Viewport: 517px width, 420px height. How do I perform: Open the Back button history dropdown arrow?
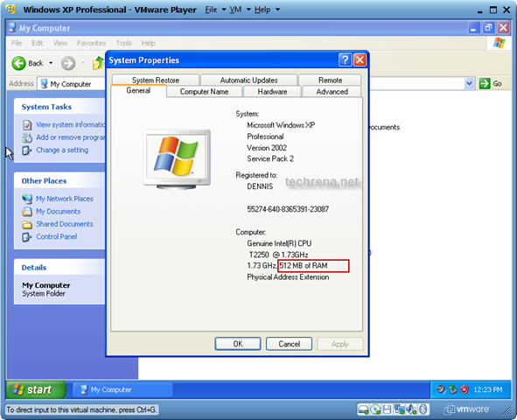click(51, 63)
